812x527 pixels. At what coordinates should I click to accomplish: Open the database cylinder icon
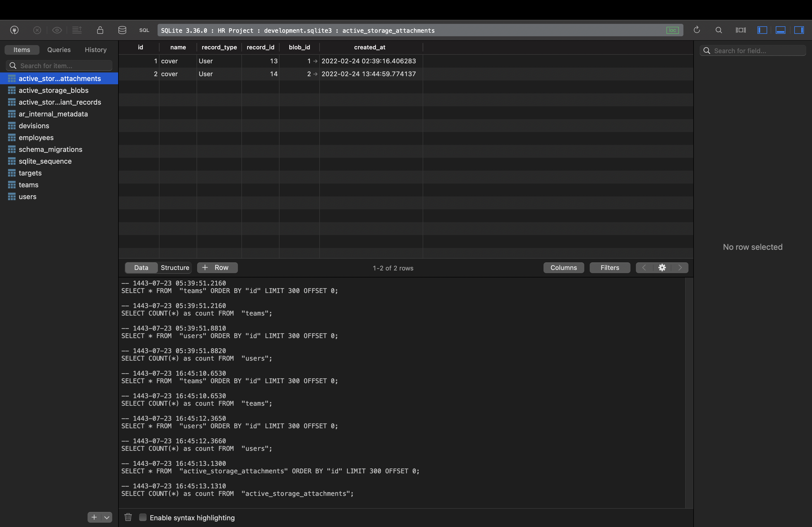(122, 30)
